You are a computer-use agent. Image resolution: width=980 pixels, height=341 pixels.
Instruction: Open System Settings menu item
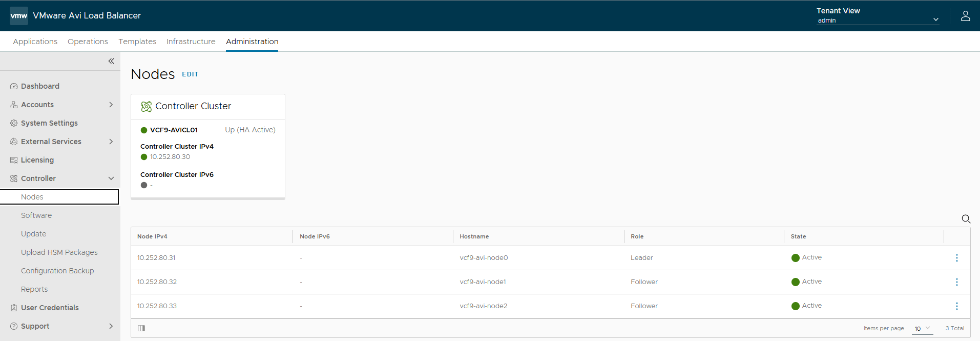(49, 123)
